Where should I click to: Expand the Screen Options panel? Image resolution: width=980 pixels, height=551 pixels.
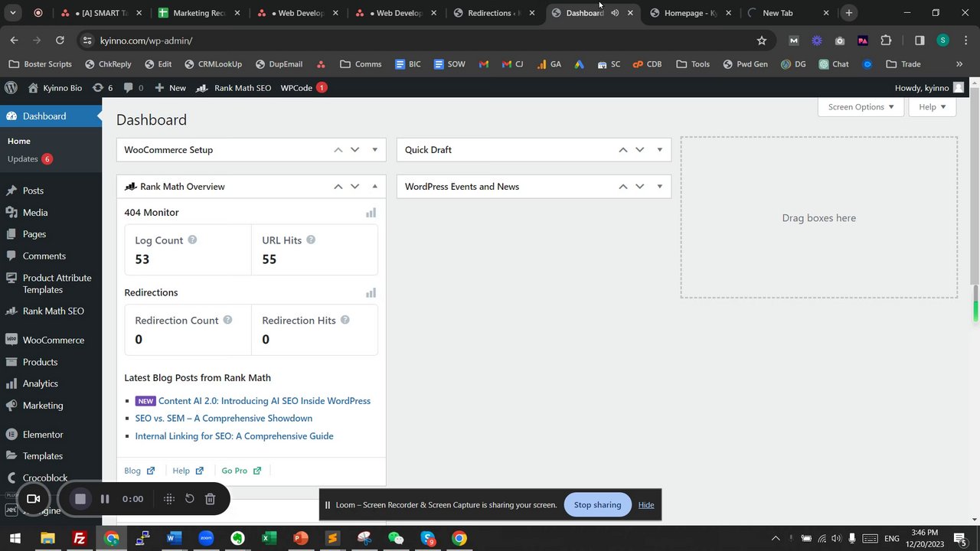(861, 106)
